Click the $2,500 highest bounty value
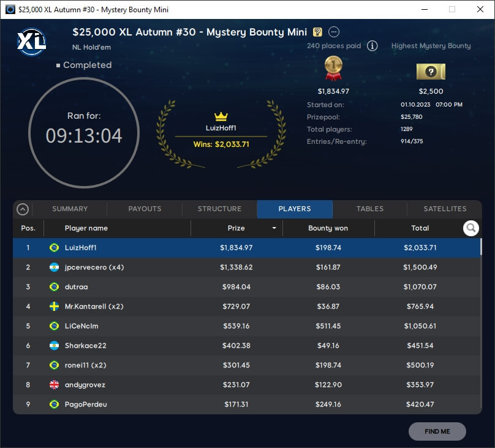 [x=431, y=91]
